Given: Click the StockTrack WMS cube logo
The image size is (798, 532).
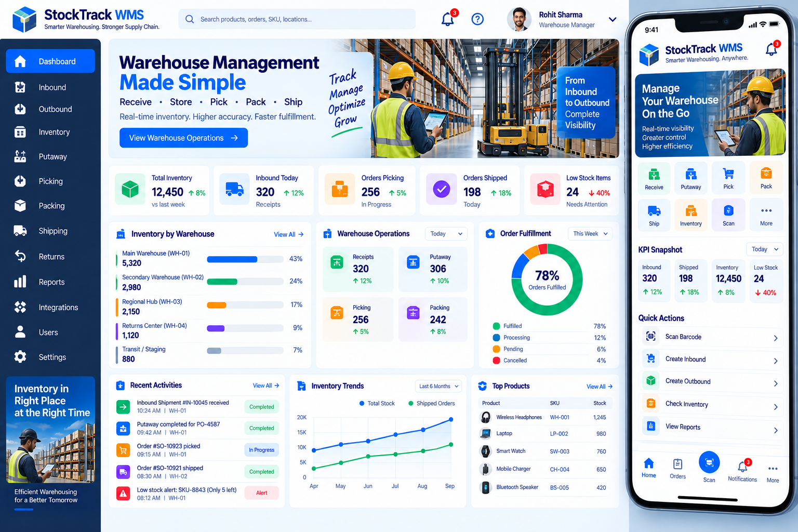Looking at the screenshot, I should [x=25, y=20].
